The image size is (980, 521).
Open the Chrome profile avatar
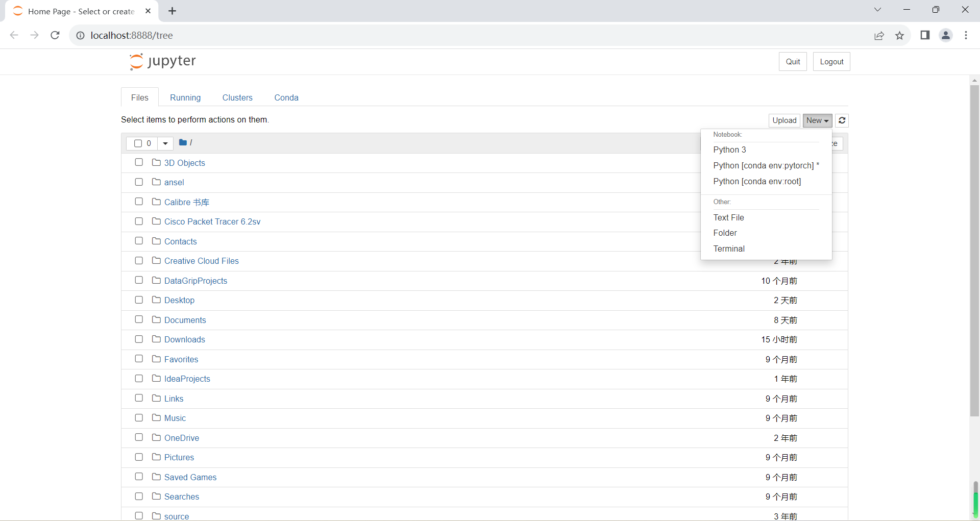click(946, 35)
